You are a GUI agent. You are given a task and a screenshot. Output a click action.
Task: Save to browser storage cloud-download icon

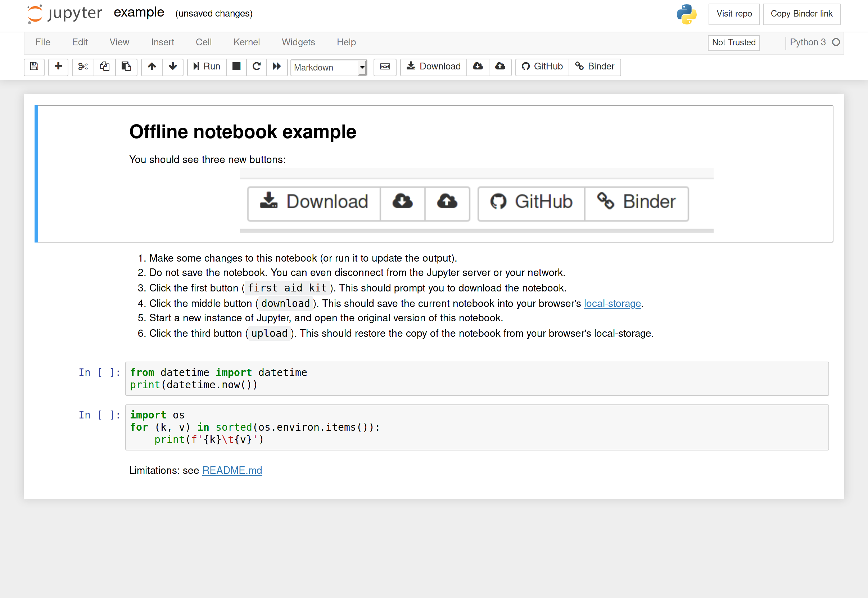coord(478,67)
